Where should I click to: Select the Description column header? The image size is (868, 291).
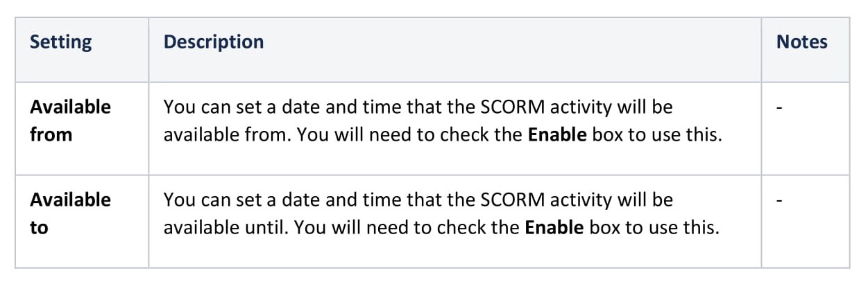pyautogui.click(x=214, y=42)
